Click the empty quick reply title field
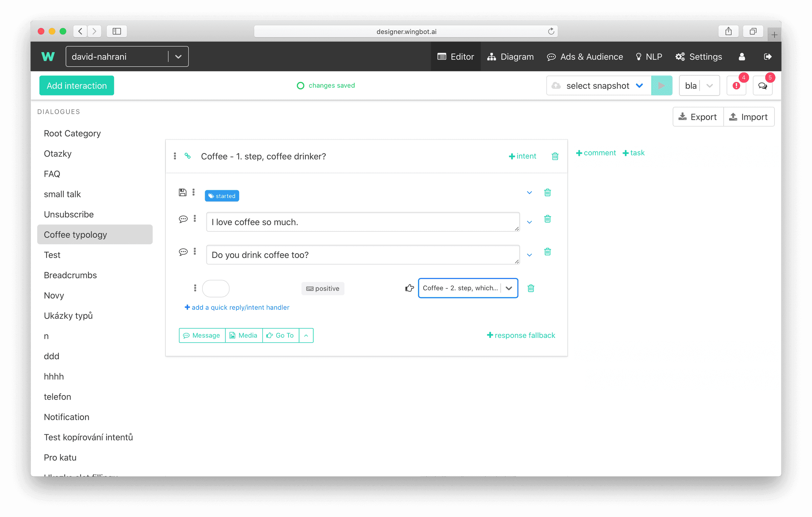The height and width of the screenshot is (517, 812). 216,288
